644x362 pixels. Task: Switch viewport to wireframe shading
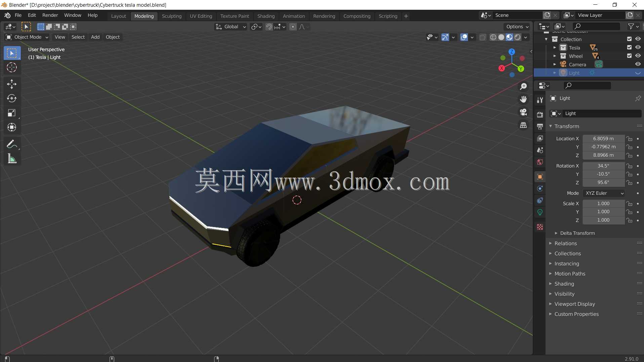(x=493, y=37)
